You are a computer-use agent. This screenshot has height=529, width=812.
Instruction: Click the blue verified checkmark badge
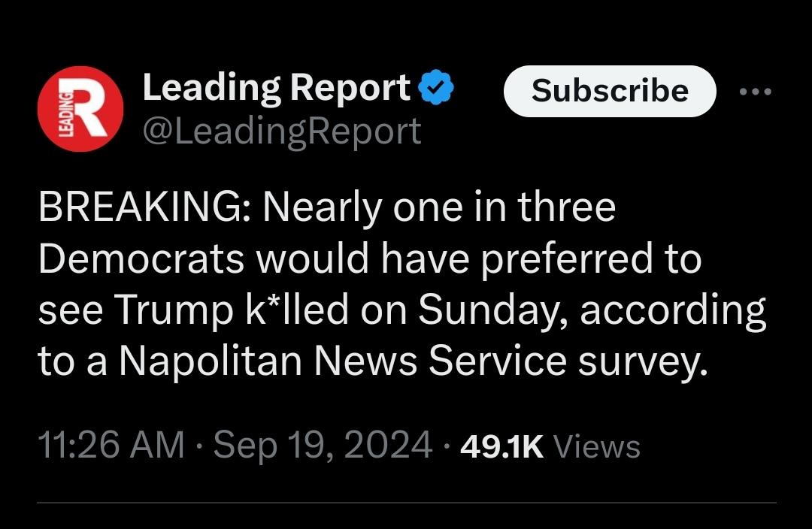coord(435,89)
